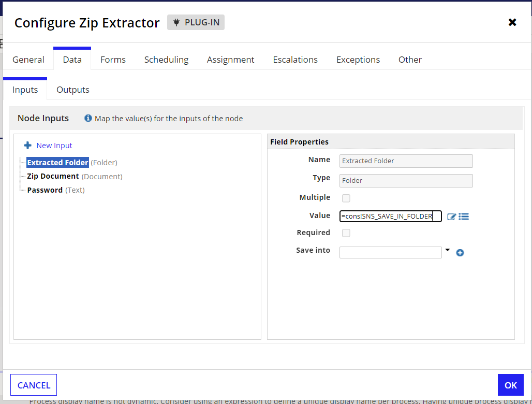The width and height of the screenshot is (532, 404).
Task: Focus the Value expression field
Action: tap(391, 217)
